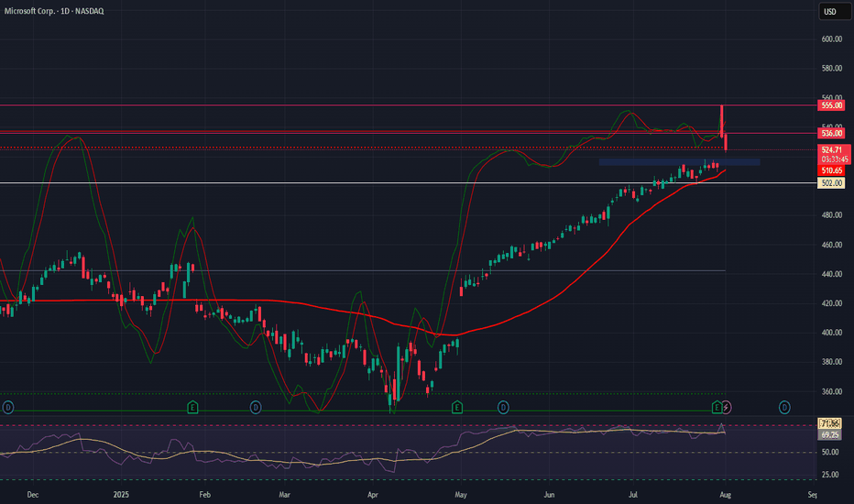Click the 460.00 price scale label
Viewport: 854px width, 504px height.
(832, 245)
